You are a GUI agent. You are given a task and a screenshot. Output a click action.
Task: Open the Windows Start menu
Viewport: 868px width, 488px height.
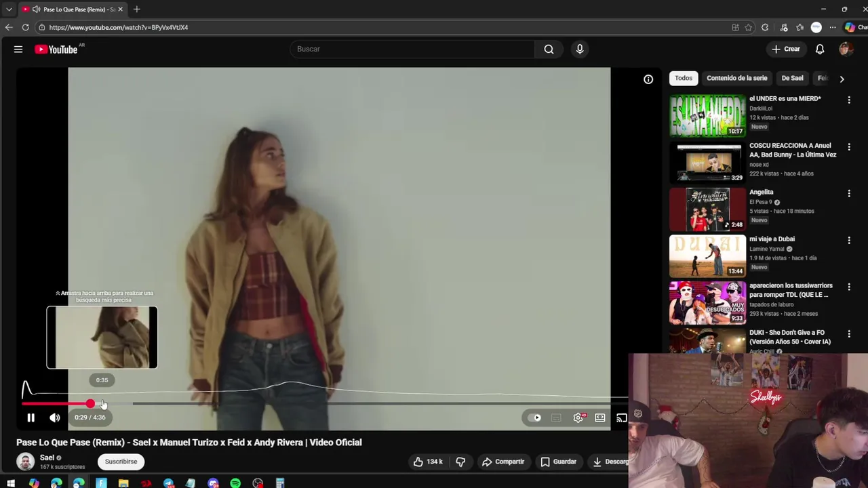point(11,483)
